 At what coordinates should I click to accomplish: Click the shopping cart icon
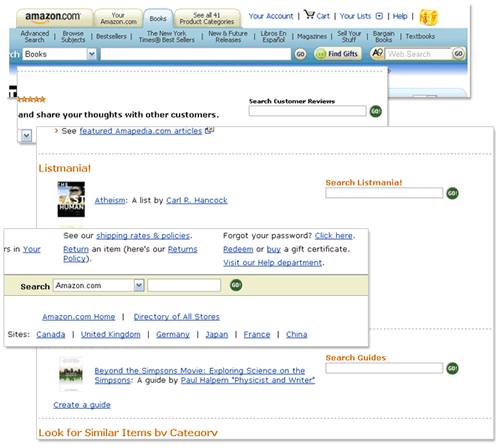tap(309, 15)
